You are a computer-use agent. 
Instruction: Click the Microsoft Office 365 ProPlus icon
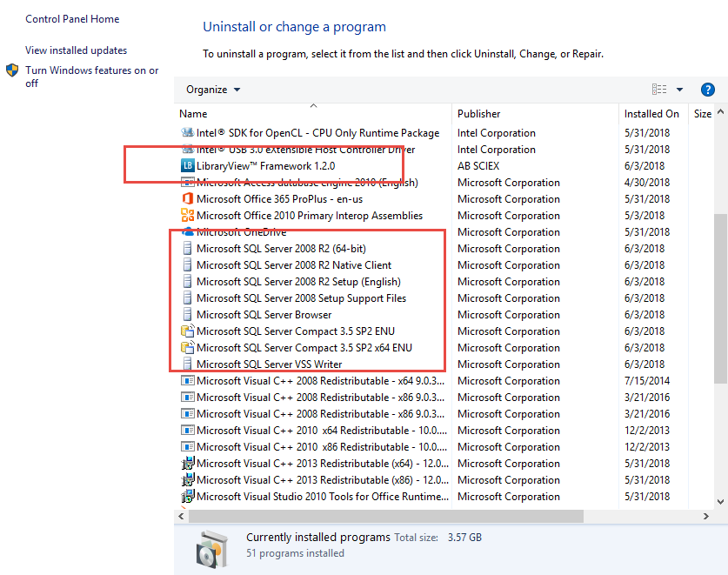(188, 199)
